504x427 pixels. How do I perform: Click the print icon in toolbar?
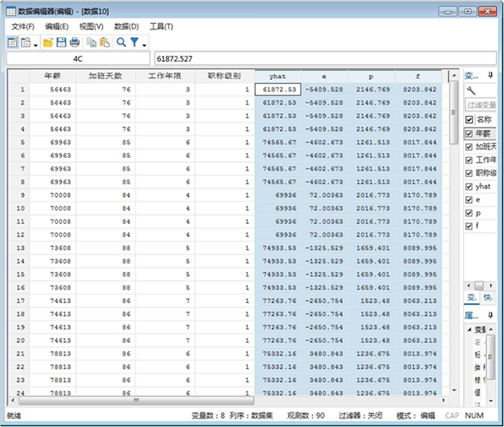[74, 42]
